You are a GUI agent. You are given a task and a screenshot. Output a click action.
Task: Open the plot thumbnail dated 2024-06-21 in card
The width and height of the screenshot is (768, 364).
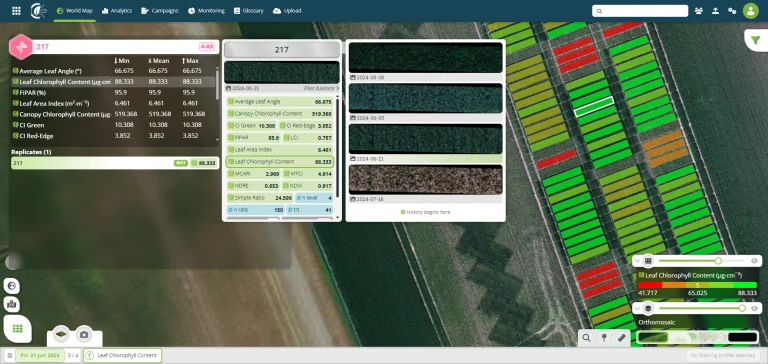(282, 73)
